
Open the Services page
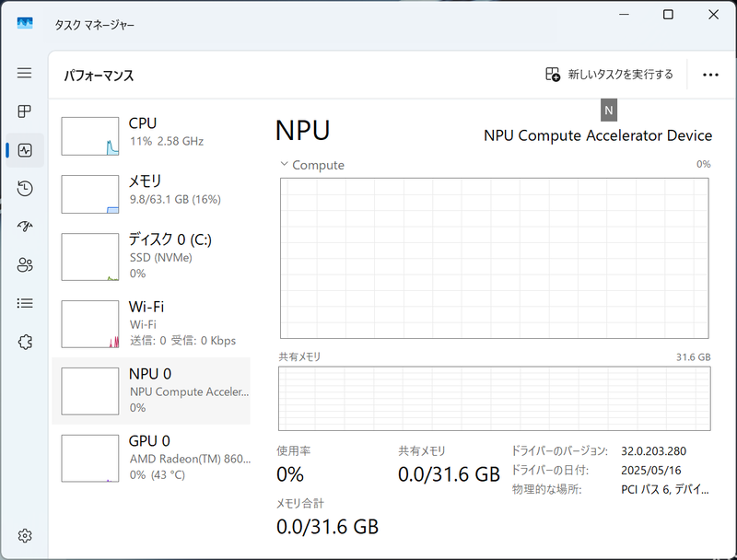25,342
